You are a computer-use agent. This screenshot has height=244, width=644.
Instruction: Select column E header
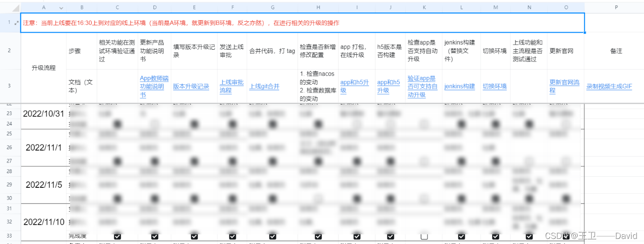(194, 8)
